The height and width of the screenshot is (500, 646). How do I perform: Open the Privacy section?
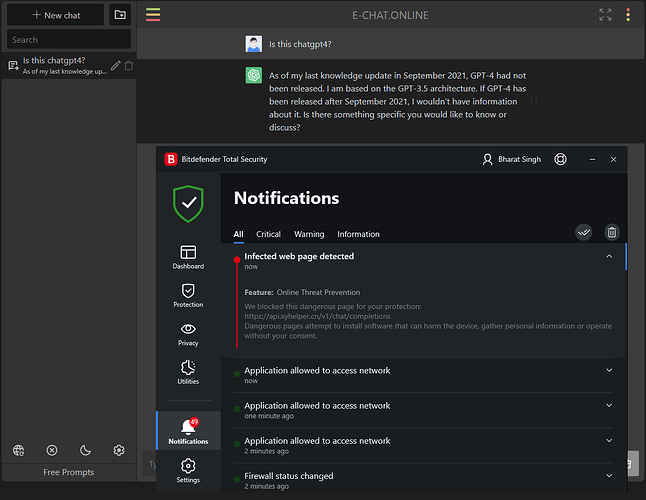point(188,334)
